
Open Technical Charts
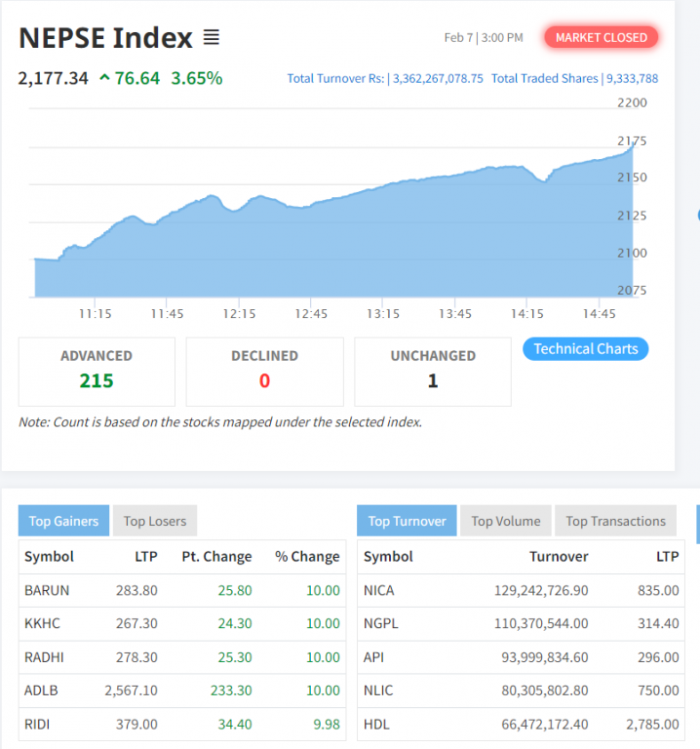[x=585, y=349]
